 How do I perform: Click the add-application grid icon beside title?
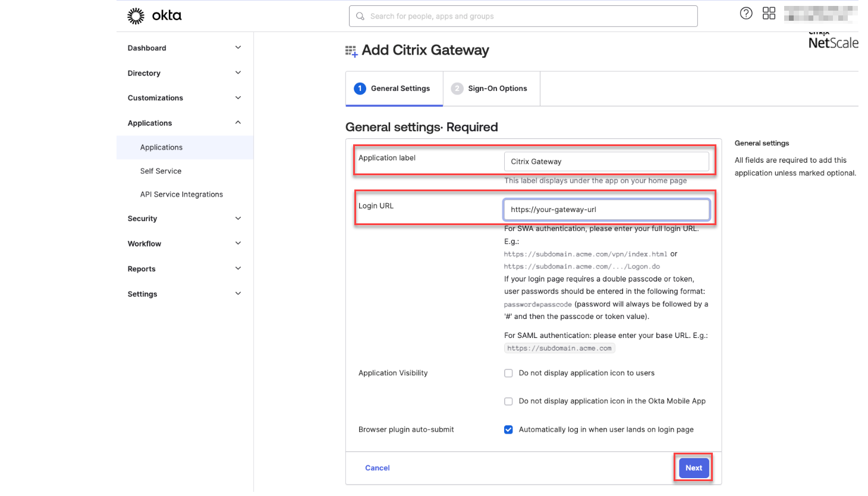[x=351, y=51]
